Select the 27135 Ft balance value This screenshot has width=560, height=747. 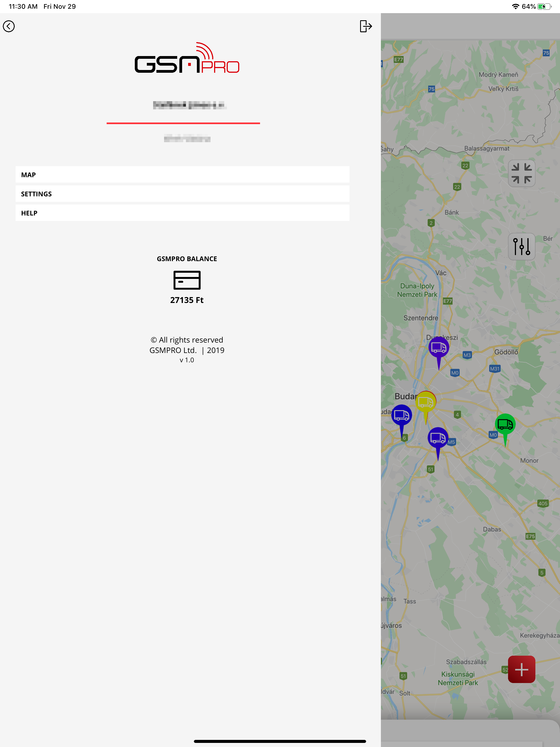pos(187,300)
